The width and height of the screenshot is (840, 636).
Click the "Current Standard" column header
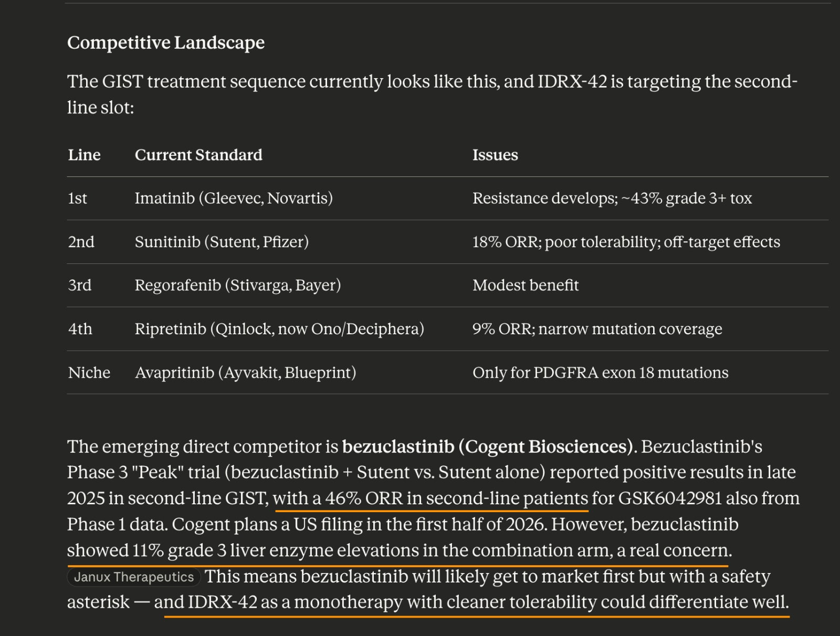coord(198,155)
